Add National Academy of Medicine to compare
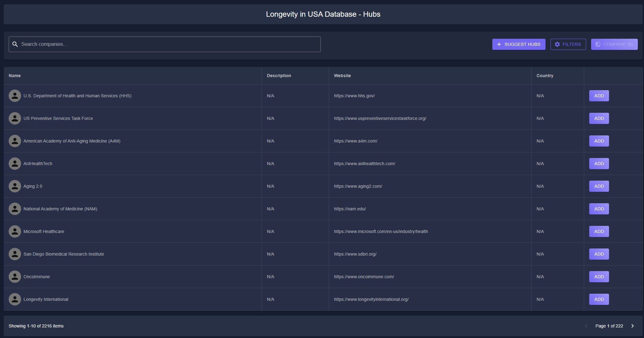 pyautogui.click(x=599, y=209)
